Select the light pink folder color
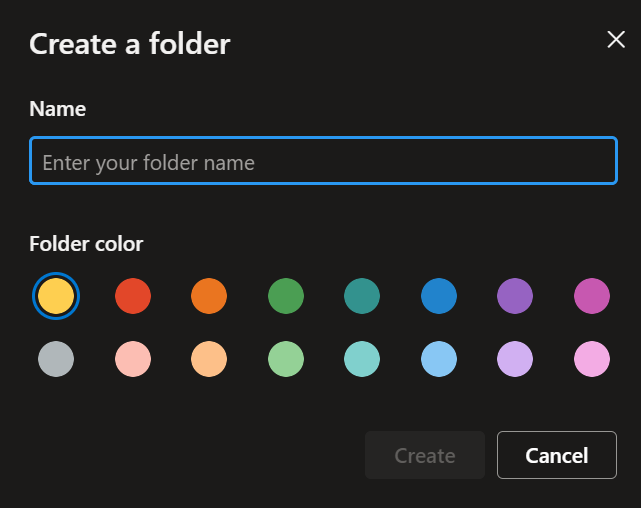Screen dimensions: 641x508 (592, 358)
